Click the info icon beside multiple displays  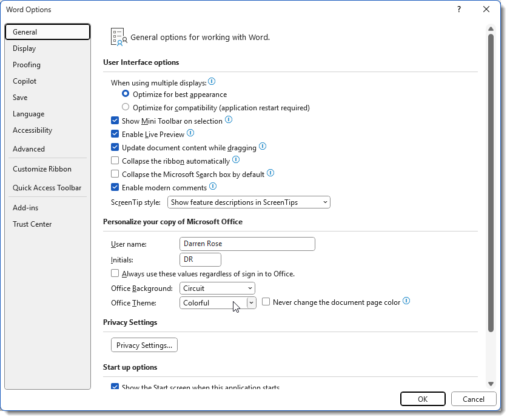[212, 81]
